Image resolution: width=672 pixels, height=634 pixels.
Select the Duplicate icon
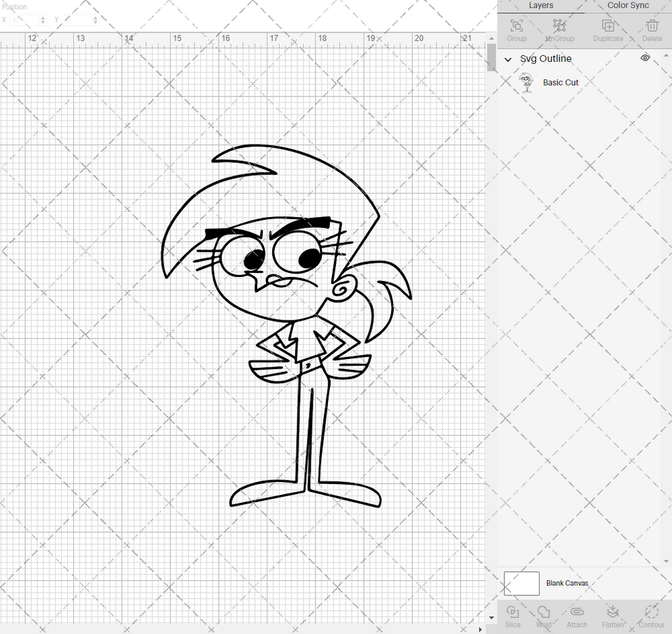click(x=608, y=29)
